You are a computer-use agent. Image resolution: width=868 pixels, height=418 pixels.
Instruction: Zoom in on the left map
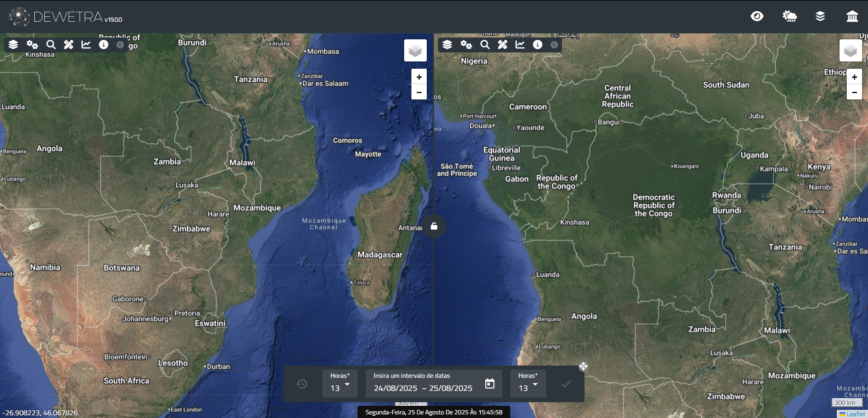[419, 77]
